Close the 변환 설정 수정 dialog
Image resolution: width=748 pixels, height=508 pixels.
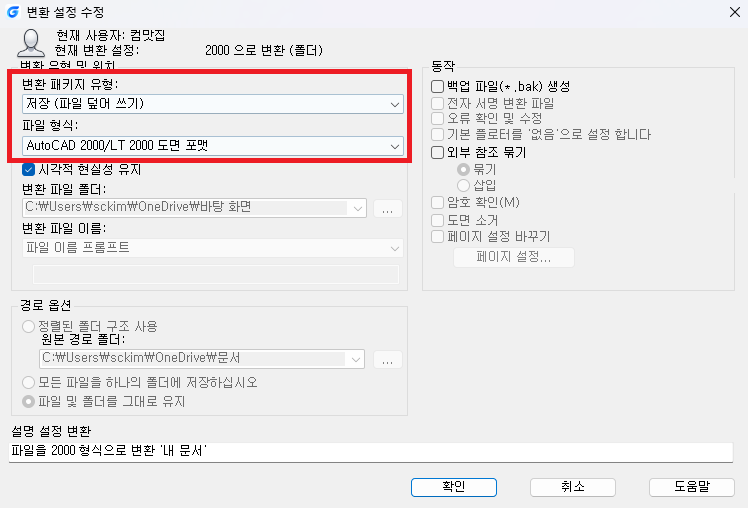[x=735, y=12]
